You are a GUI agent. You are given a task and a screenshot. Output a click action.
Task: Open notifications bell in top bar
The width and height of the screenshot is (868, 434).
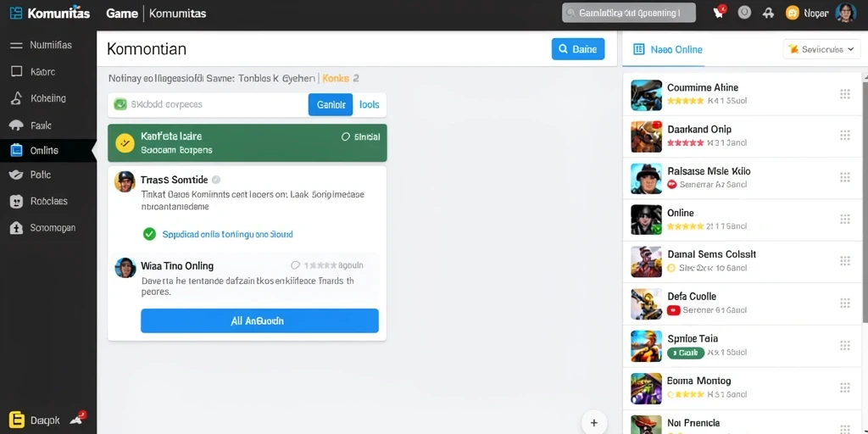tap(768, 13)
